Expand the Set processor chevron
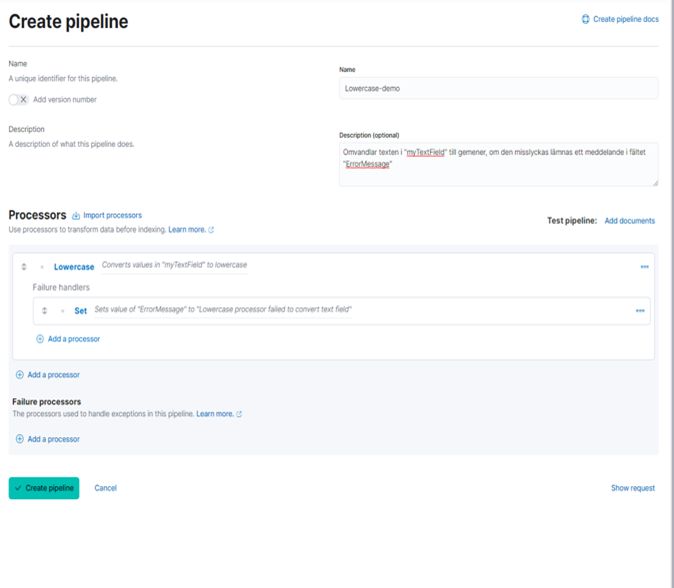This screenshot has height=588, width=674. click(62, 311)
